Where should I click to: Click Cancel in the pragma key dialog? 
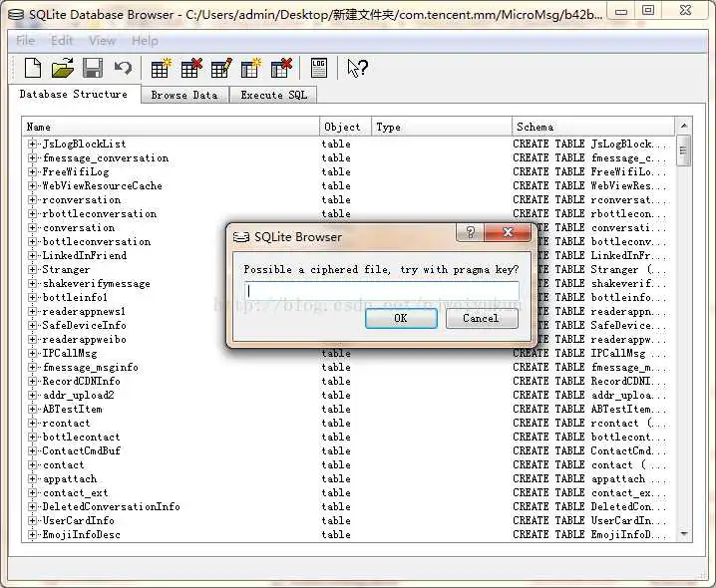tap(482, 318)
